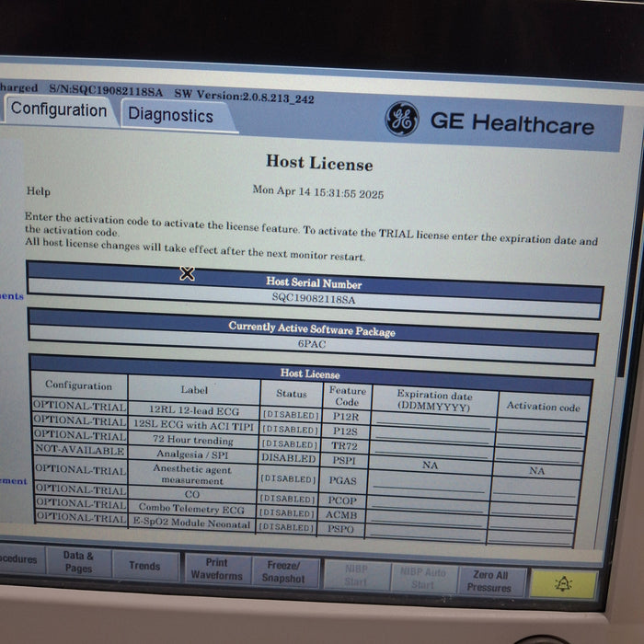Click the Anesthetic agent measurement label
This screenshot has height=644, width=644.
[x=192, y=475]
